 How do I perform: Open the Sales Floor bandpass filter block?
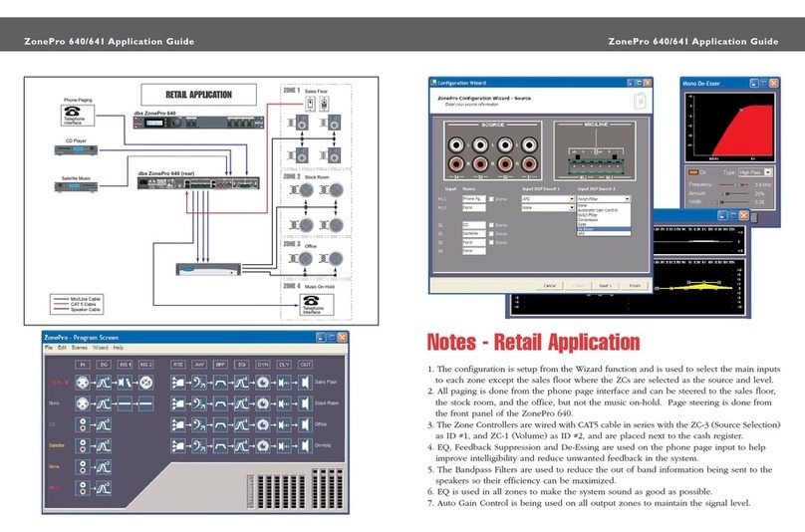coord(220,382)
